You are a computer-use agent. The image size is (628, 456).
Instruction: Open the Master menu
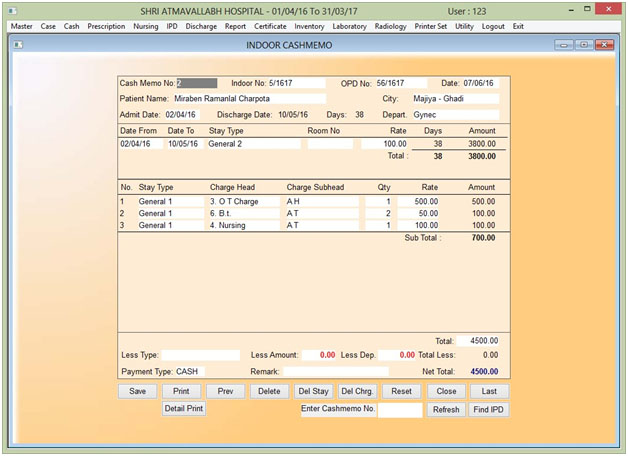click(21, 26)
